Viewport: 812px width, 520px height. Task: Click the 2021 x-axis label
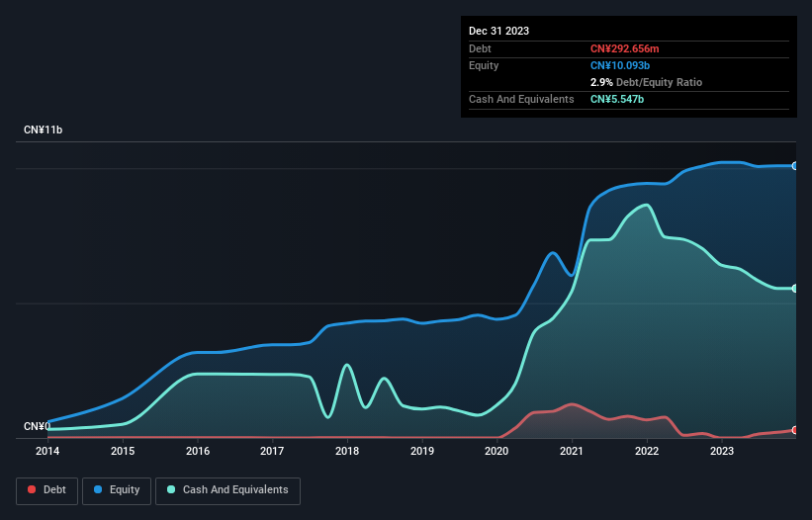click(x=572, y=451)
